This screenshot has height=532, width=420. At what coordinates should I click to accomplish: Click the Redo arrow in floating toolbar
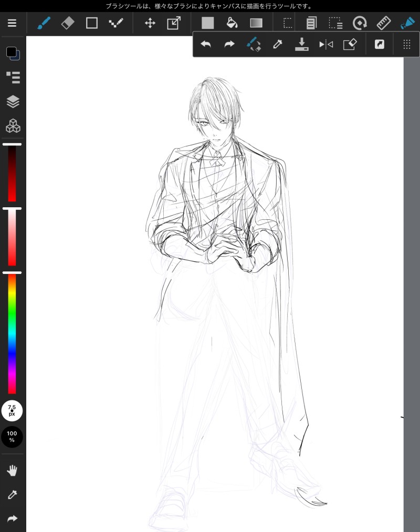click(x=229, y=44)
